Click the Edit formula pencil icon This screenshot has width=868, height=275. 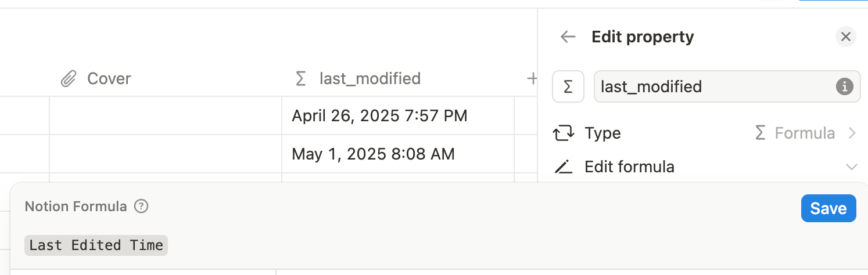pos(563,167)
